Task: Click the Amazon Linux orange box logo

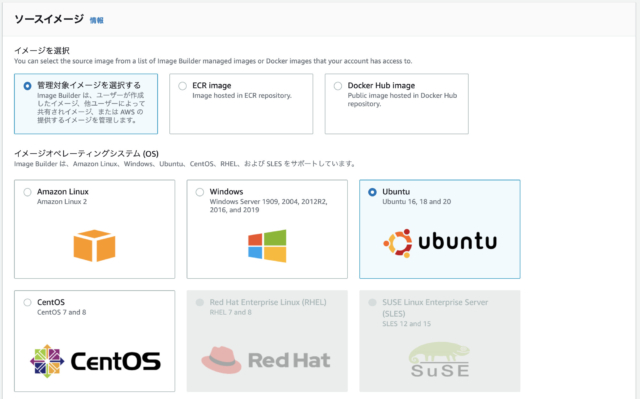Action: [x=94, y=245]
